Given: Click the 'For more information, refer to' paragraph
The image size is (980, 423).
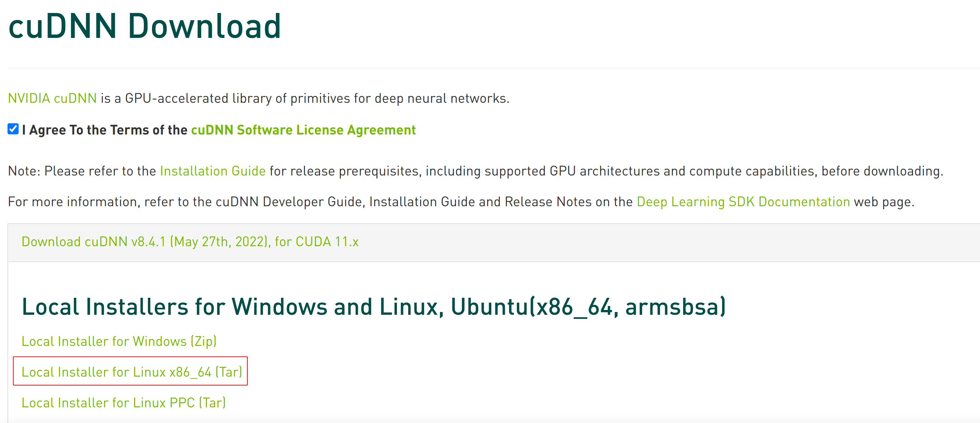Looking at the screenshot, I should 461,202.
